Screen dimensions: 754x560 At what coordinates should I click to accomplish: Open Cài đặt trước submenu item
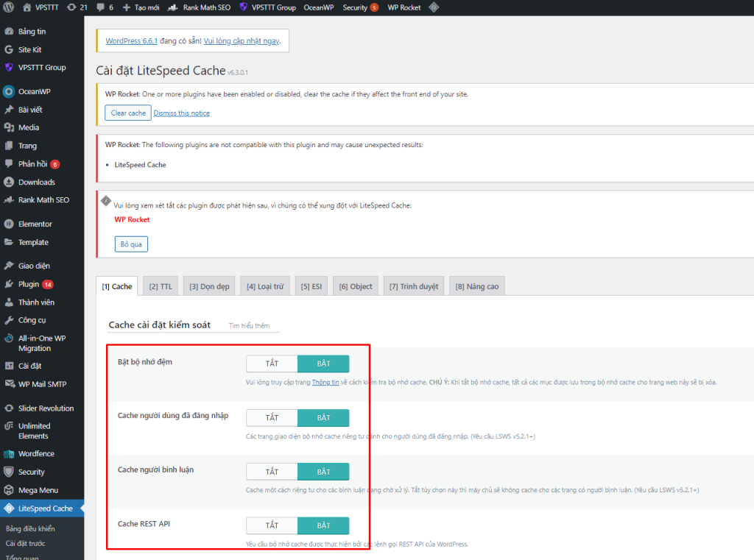(x=26, y=543)
